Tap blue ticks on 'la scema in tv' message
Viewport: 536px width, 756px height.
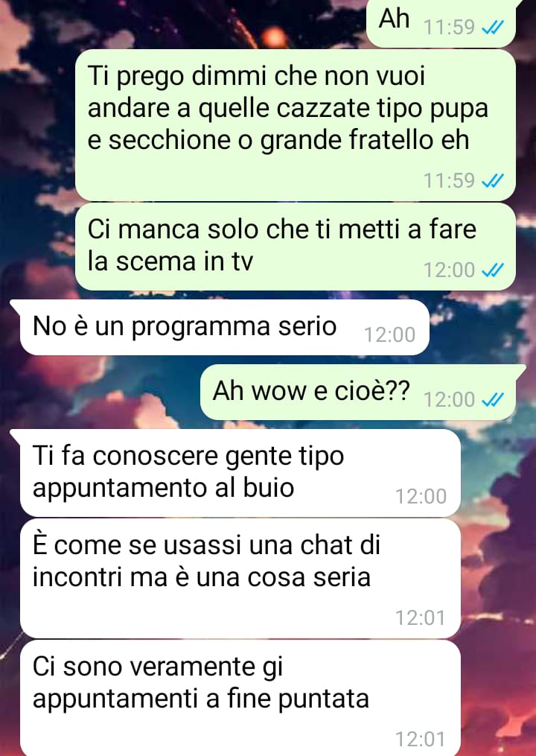[493, 270]
